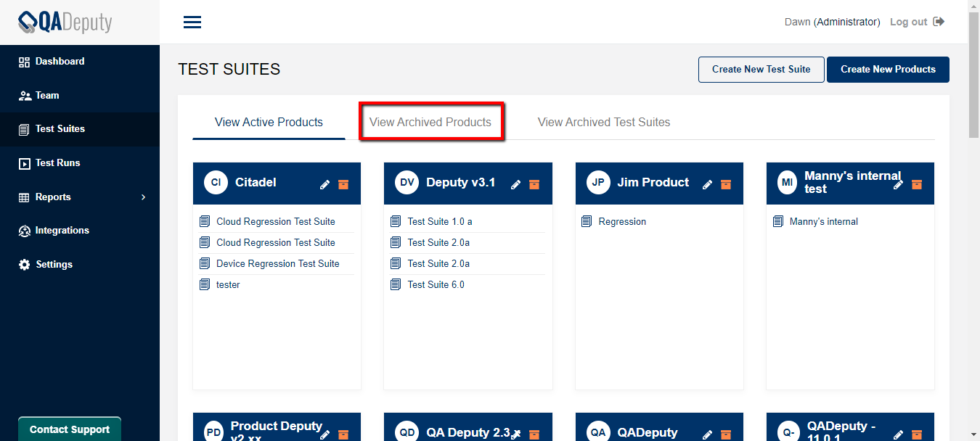The width and height of the screenshot is (980, 441).
Task: Click the Test Runs play icon
Action: tap(24, 163)
